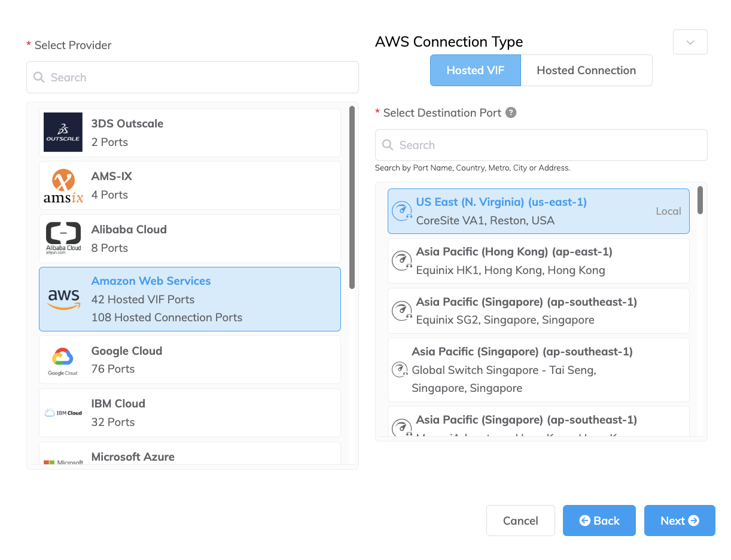Click the Alibaba Cloud logo icon
The image size is (731, 560).
tap(63, 238)
